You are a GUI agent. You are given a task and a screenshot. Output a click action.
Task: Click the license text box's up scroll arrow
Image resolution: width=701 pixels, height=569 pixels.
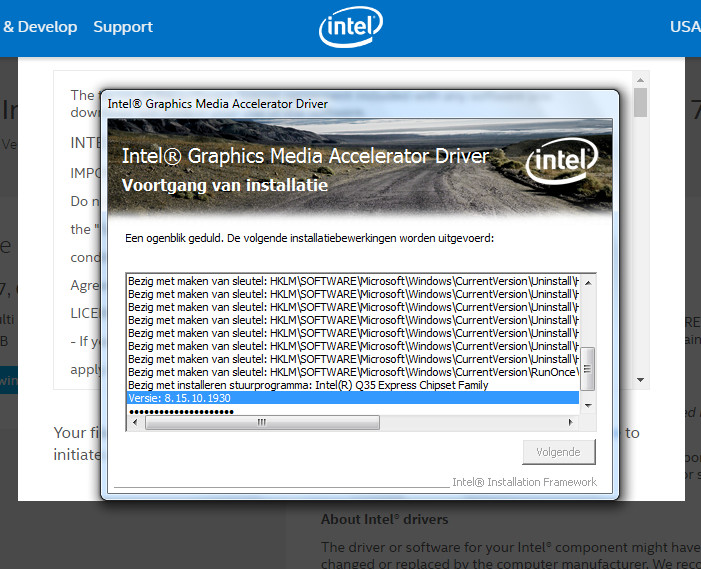pyautogui.click(x=640, y=80)
